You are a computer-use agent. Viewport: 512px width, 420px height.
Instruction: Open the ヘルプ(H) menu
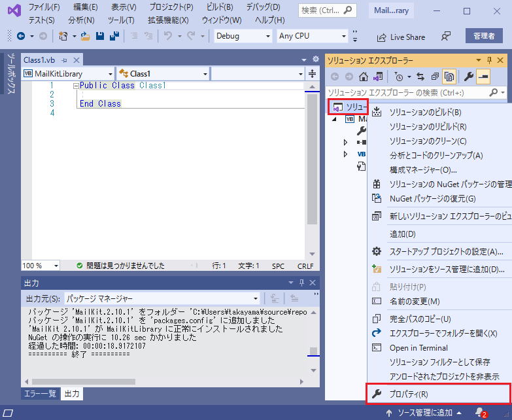tap(269, 20)
